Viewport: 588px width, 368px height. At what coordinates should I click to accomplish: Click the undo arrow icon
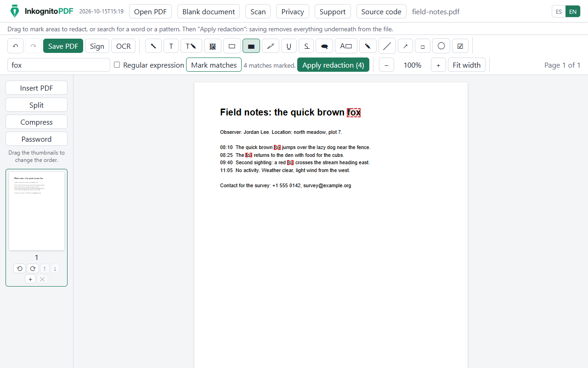coord(16,46)
